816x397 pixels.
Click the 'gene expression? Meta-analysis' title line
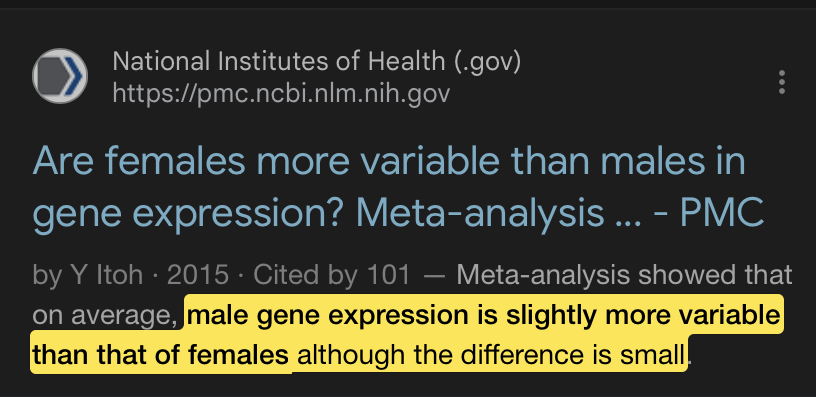[x=318, y=213]
